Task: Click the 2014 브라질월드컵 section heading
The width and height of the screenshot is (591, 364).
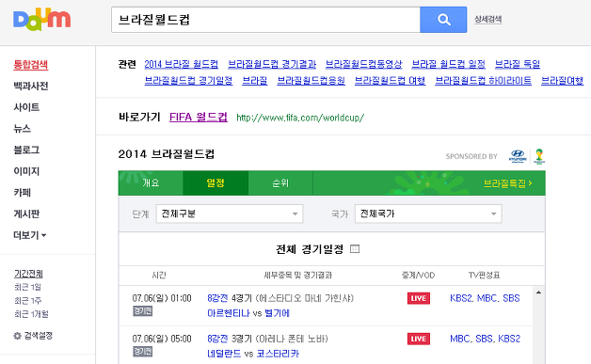Action: tap(167, 154)
